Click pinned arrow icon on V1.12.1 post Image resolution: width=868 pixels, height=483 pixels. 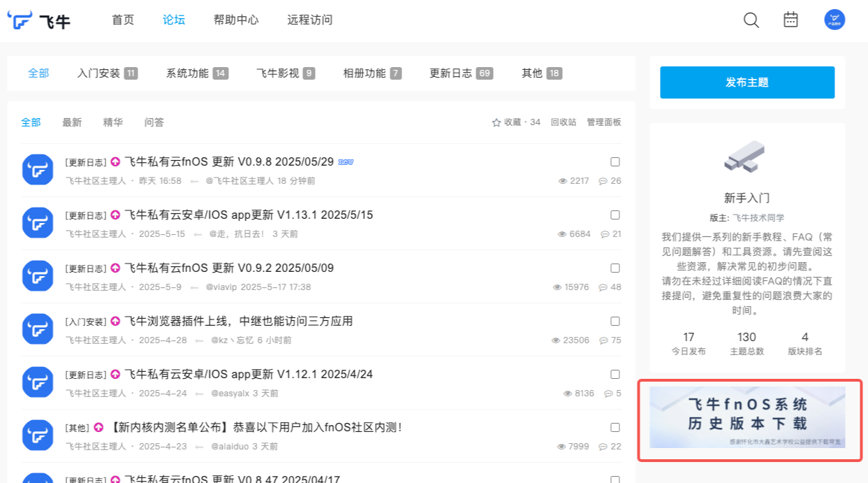[x=115, y=375]
